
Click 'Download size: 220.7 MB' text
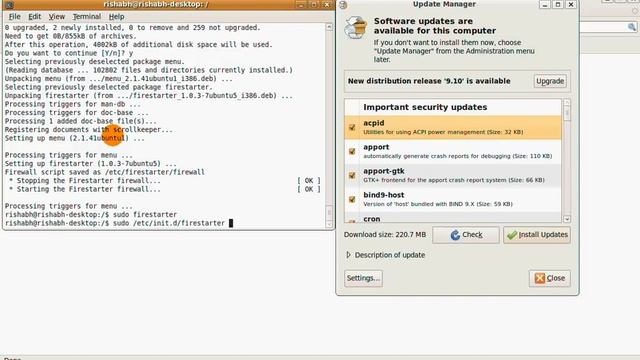tap(384, 235)
